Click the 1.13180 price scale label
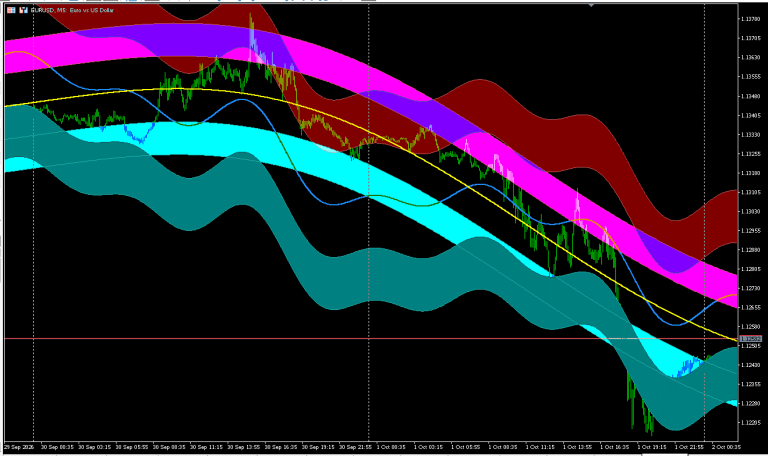The height and width of the screenshot is (456, 768). [750, 173]
